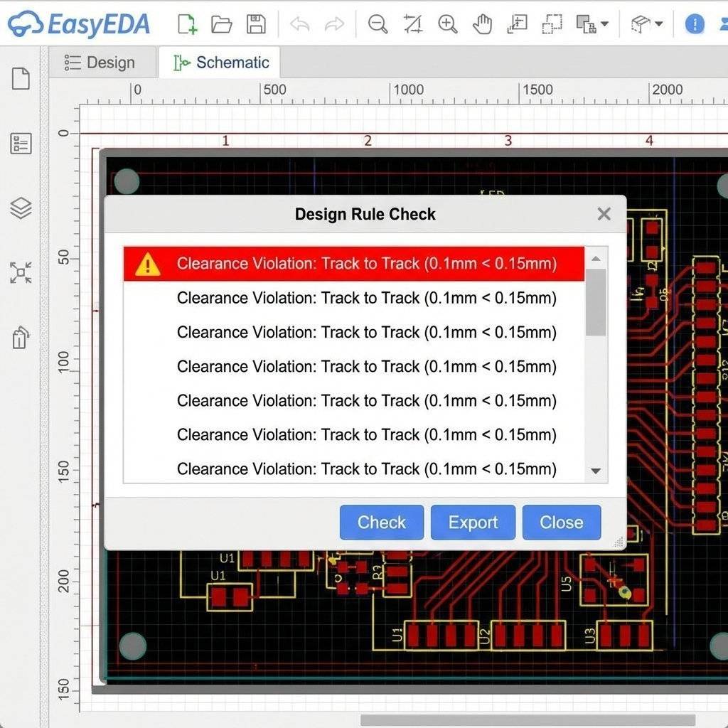Switch to the Design tab

click(102, 63)
